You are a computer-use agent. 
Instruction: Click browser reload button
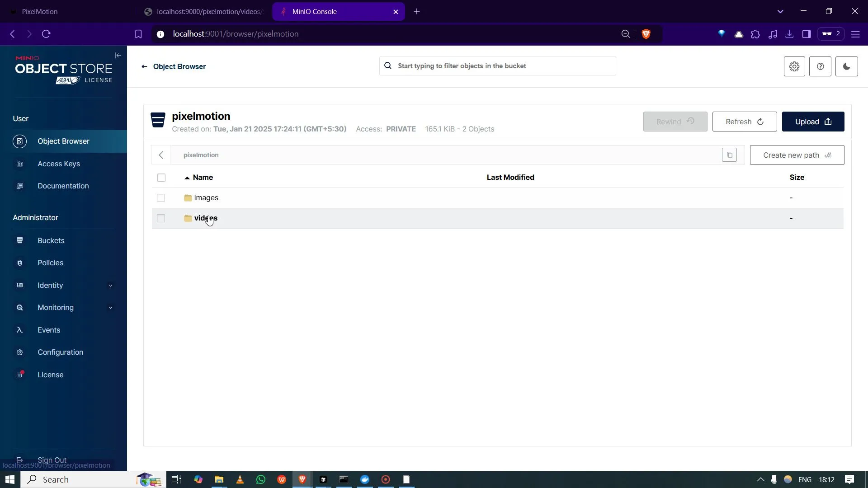click(46, 34)
